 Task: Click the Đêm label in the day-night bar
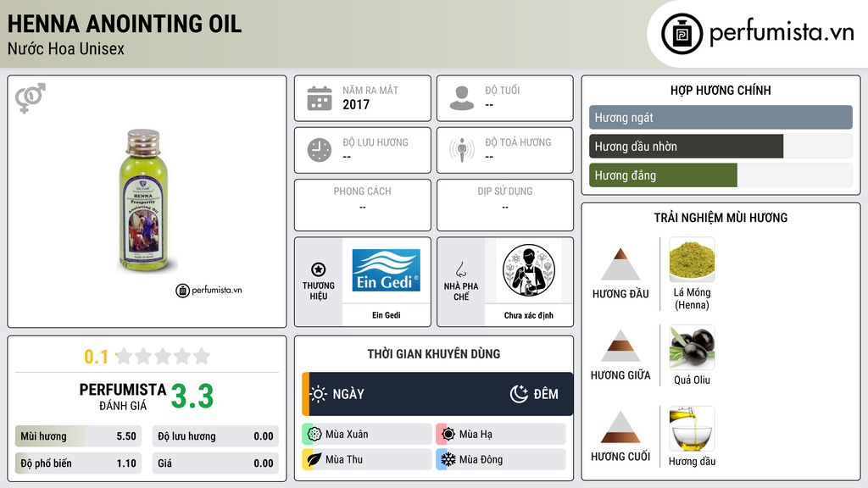546,394
